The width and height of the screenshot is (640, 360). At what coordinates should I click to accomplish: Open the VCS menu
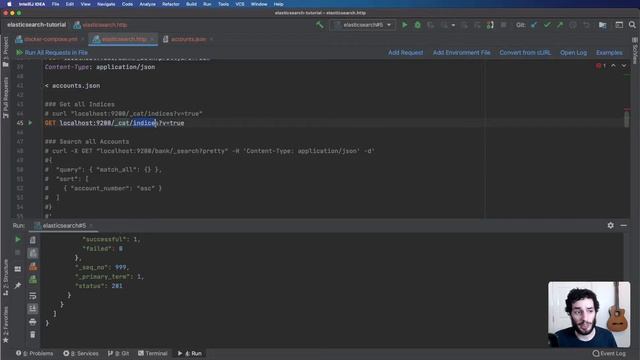tap(240, 4)
